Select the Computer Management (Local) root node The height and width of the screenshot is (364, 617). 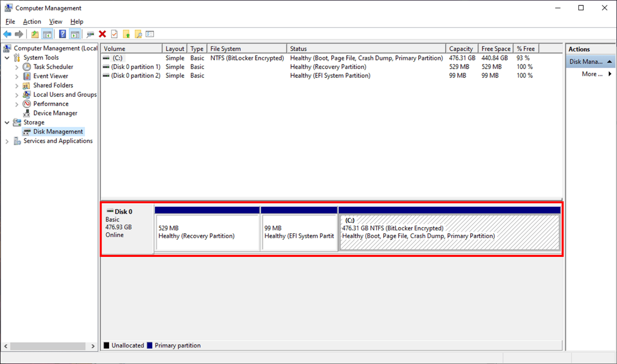pos(51,48)
